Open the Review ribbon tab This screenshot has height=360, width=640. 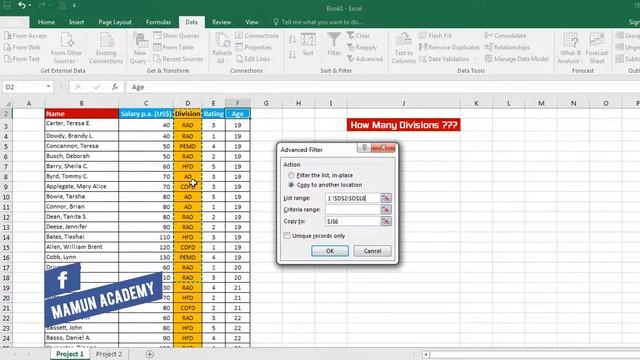click(x=222, y=22)
